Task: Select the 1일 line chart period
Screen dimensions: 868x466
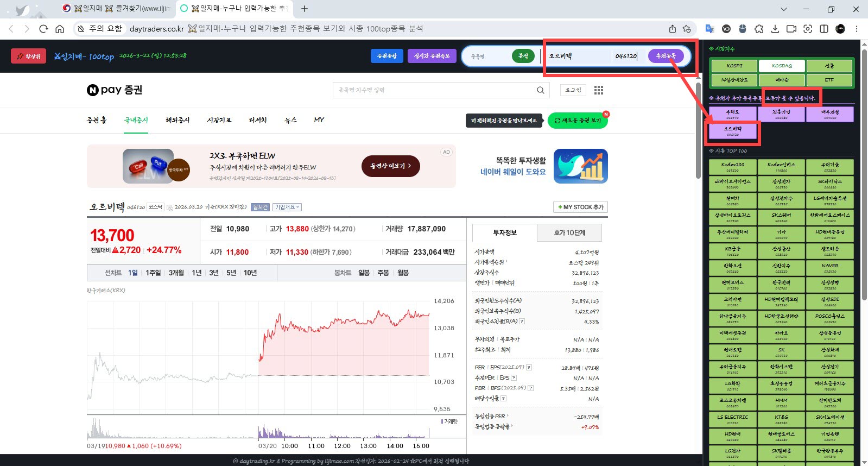Action: (x=133, y=273)
